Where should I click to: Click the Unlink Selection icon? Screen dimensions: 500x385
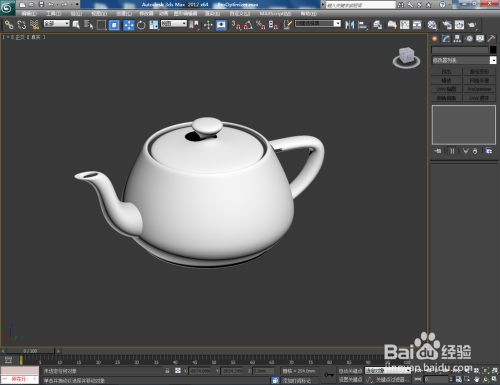[x=22, y=25]
